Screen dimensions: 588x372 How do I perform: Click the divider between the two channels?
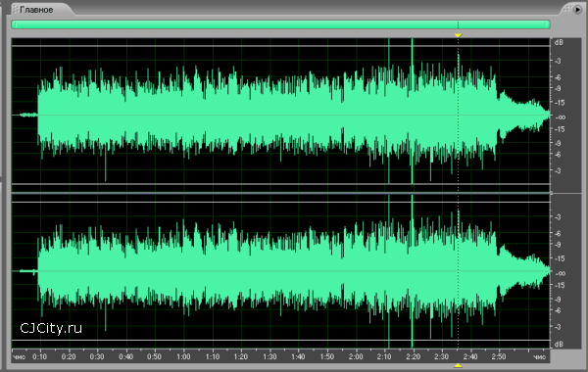[280, 193]
